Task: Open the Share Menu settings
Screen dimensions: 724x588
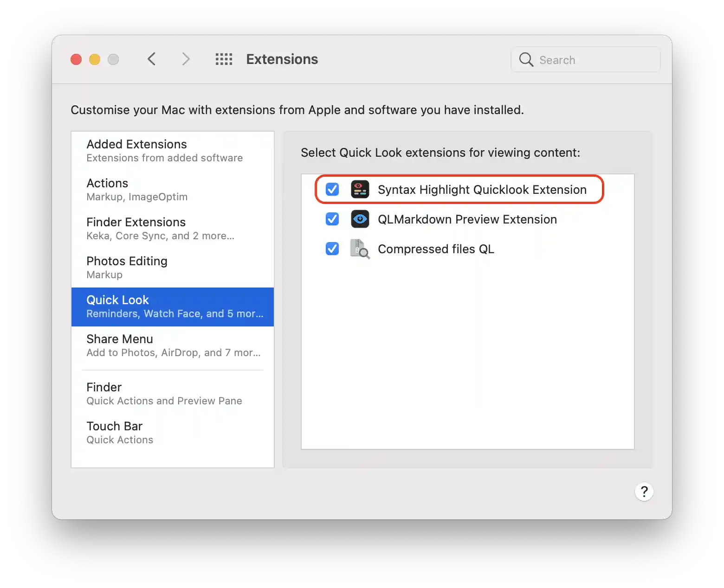Action: [136, 345]
